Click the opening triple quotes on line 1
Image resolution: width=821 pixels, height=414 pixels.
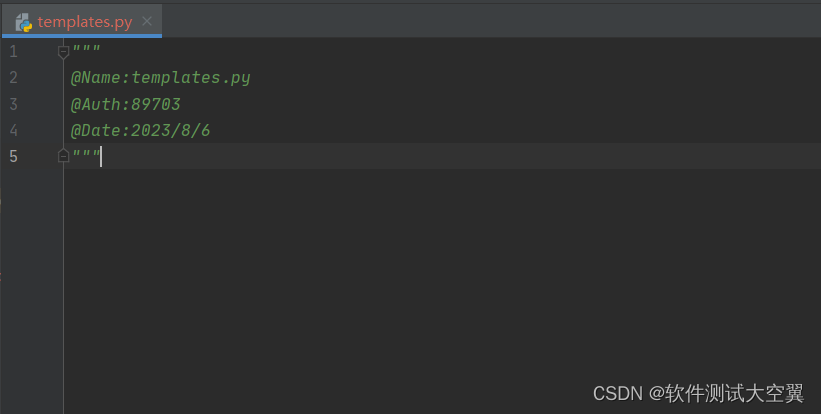[86, 49]
